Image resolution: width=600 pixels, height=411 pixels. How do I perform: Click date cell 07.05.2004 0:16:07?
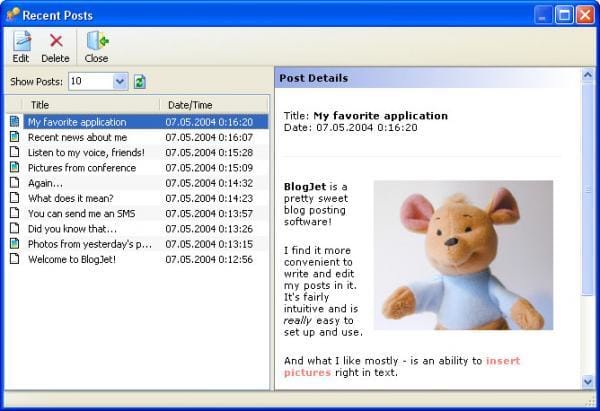[209, 137]
